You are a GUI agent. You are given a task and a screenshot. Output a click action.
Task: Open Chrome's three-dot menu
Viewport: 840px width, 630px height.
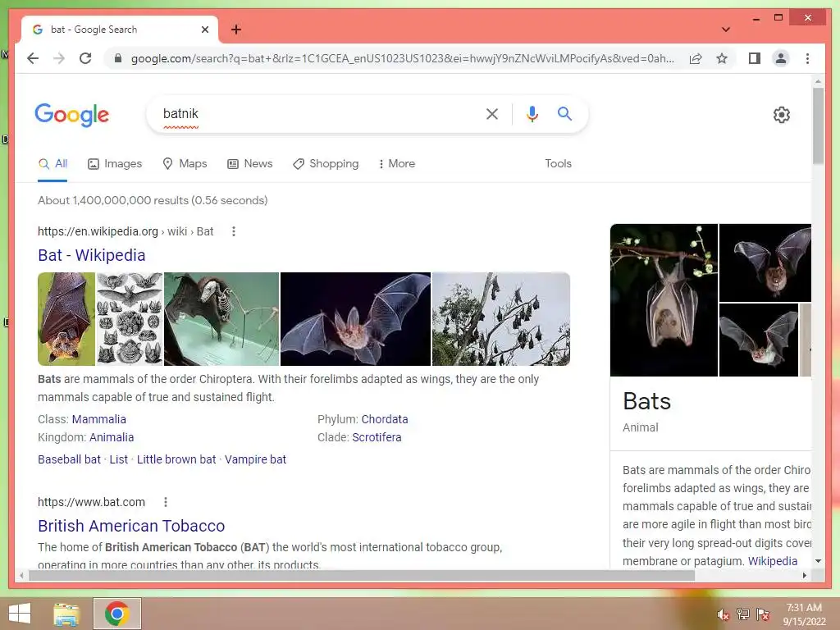pyautogui.click(x=807, y=58)
